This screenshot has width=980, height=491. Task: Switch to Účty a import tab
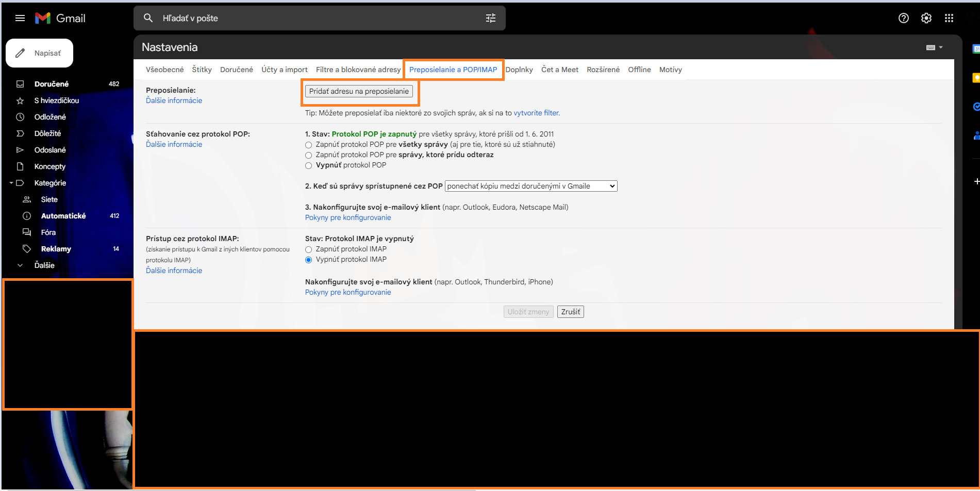[285, 70]
